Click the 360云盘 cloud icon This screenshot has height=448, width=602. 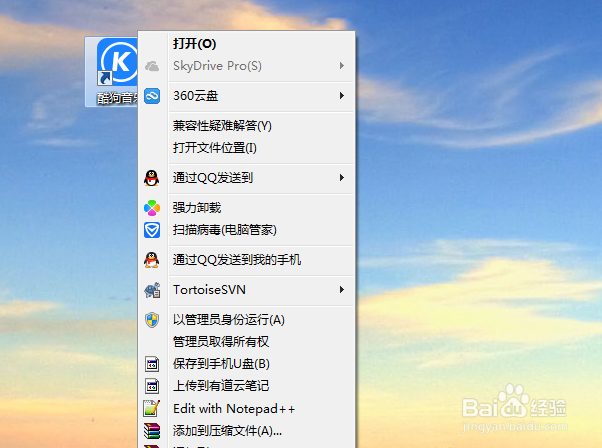click(152, 96)
